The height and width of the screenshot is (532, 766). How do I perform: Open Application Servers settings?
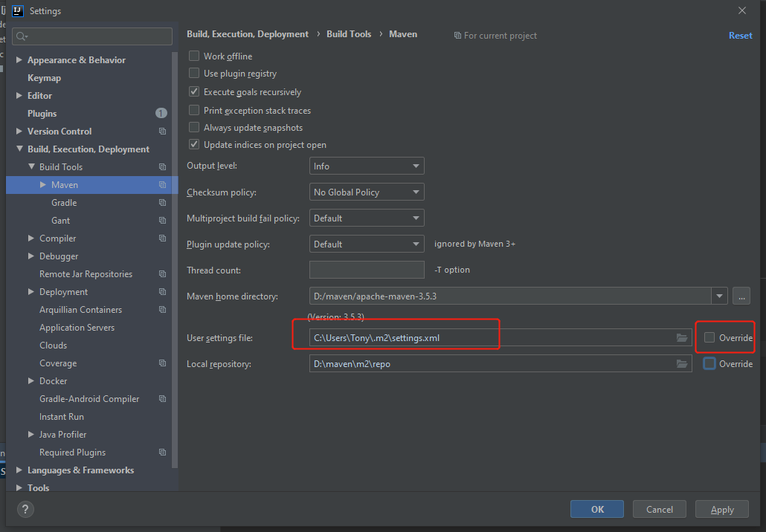pos(77,328)
